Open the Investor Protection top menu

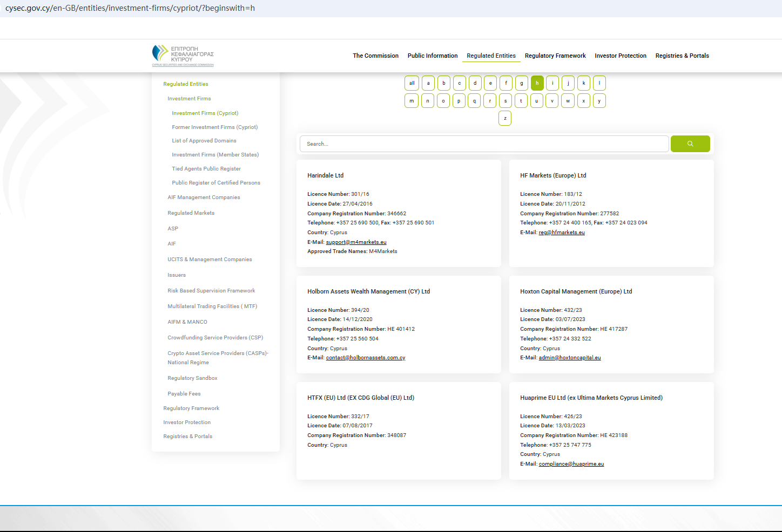coord(620,56)
